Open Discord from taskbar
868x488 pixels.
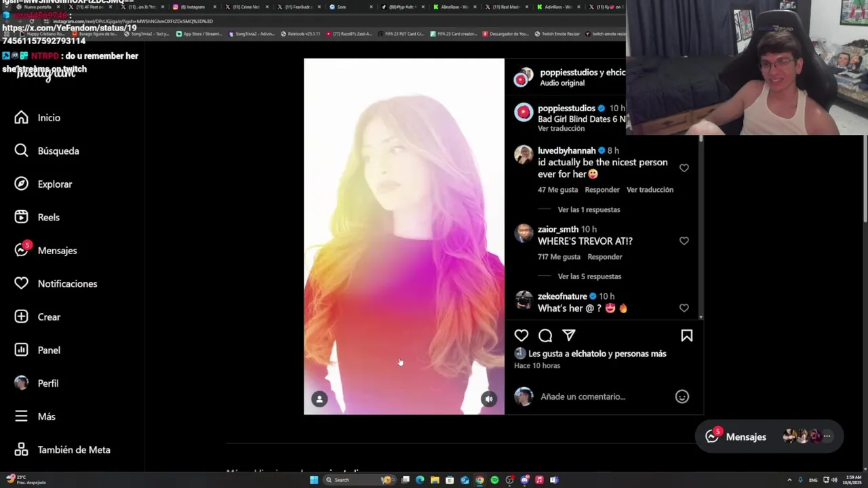[524, 480]
